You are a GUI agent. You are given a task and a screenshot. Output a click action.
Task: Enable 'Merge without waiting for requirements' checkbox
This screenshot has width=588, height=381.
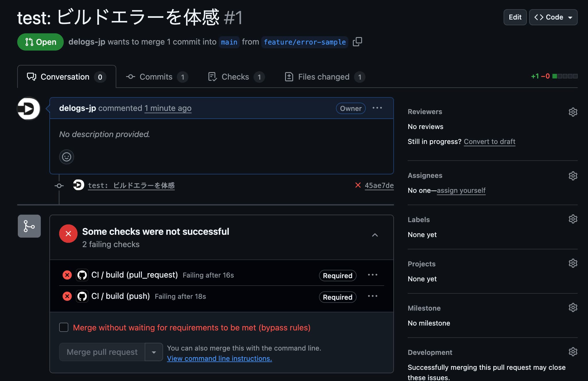(64, 327)
